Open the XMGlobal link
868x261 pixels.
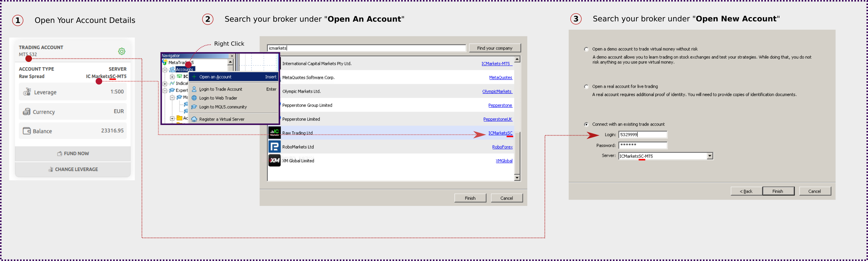(x=504, y=161)
